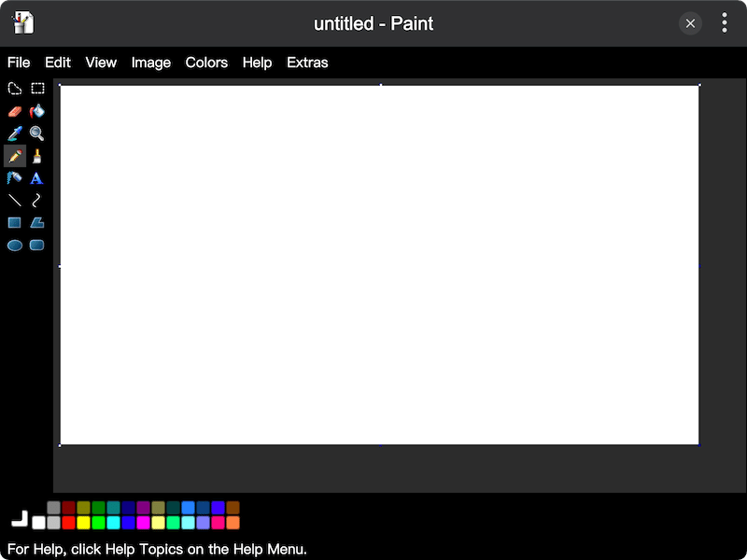Choose the lime green color swatch
The height and width of the screenshot is (560, 747).
(x=99, y=523)
